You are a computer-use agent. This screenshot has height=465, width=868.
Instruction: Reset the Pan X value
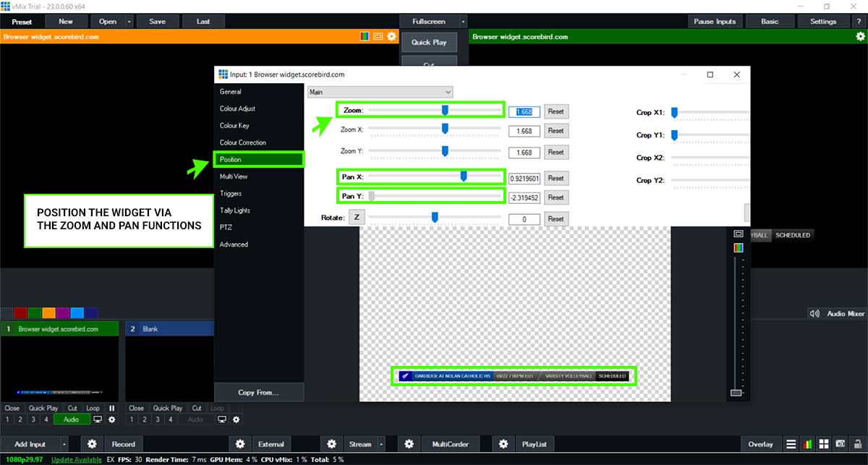coord(556,178)
